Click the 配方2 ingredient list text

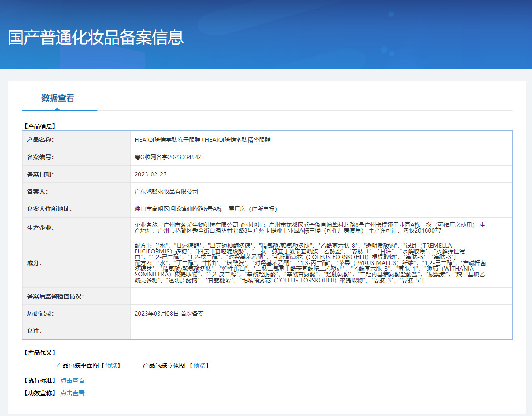tap(310, 272)
